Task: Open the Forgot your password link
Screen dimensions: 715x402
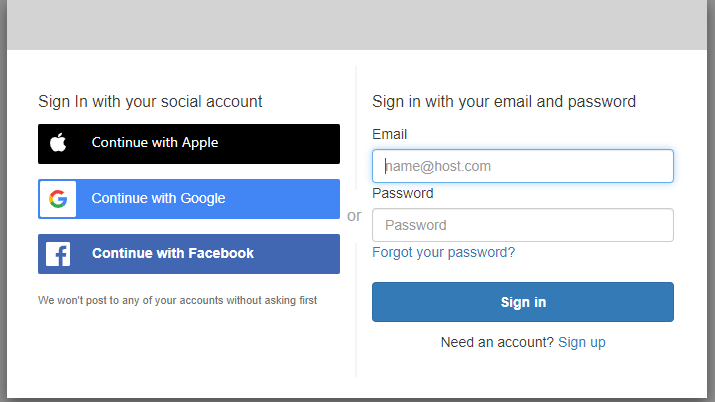Action: pyautogui.click(x=443, y=252)
